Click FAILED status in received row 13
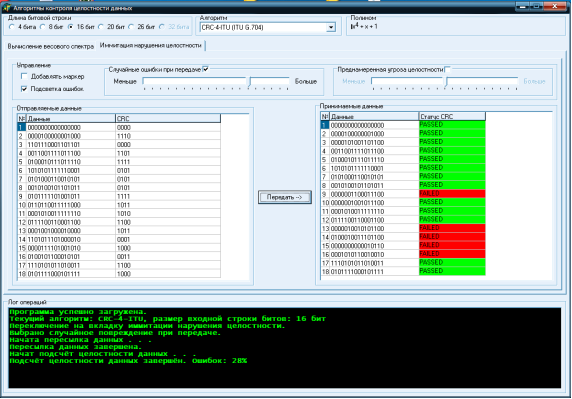 click(452, 228)
